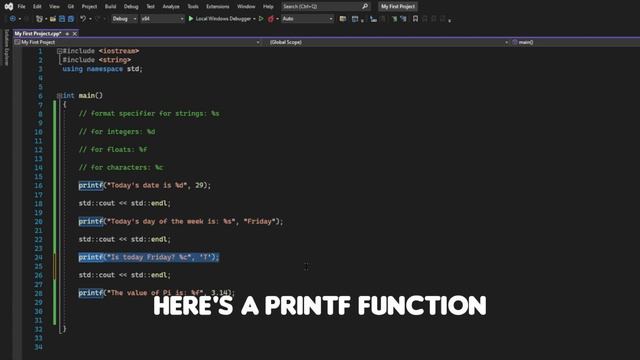Click the New Project toolbar icon
This screenshot has height=360, width=640.
click(x=39, y=19)
